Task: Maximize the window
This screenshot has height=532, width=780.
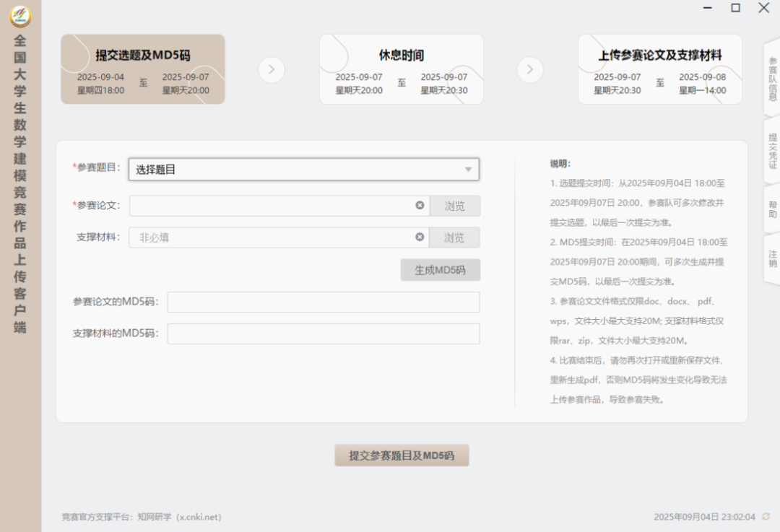Action: point(735,8)
